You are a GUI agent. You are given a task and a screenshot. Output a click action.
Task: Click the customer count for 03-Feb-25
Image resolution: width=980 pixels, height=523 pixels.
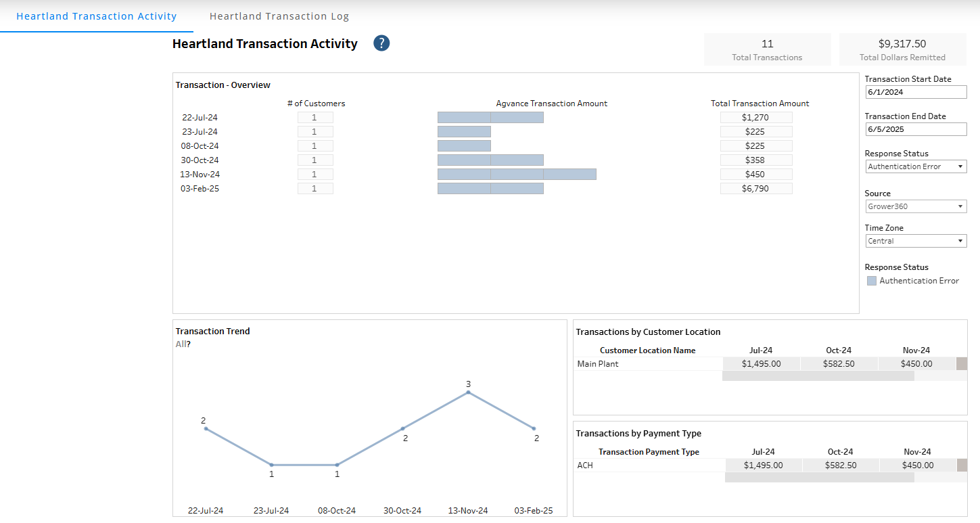pos(315,189)
